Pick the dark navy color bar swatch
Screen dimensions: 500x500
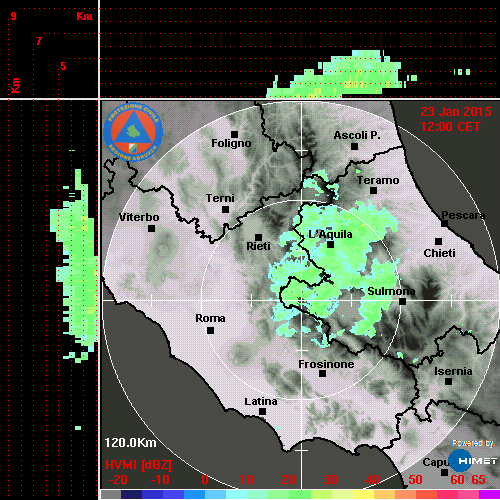pyautogui.click(x=132, y=494)
